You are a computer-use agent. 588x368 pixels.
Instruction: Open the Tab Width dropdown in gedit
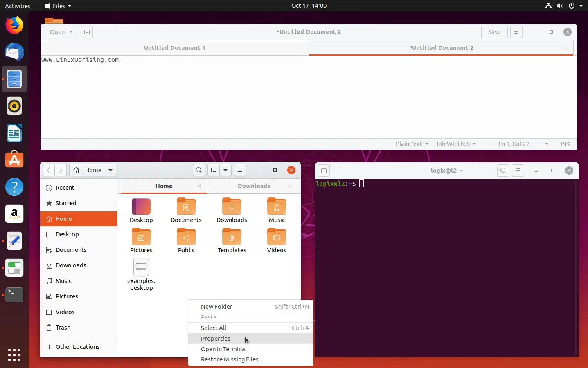tap(455, 144)
